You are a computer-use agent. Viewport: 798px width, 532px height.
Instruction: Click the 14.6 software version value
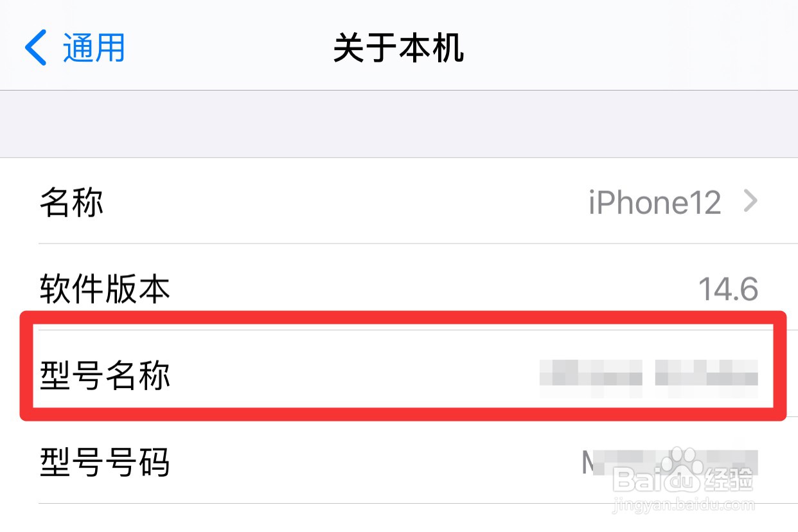729,290
